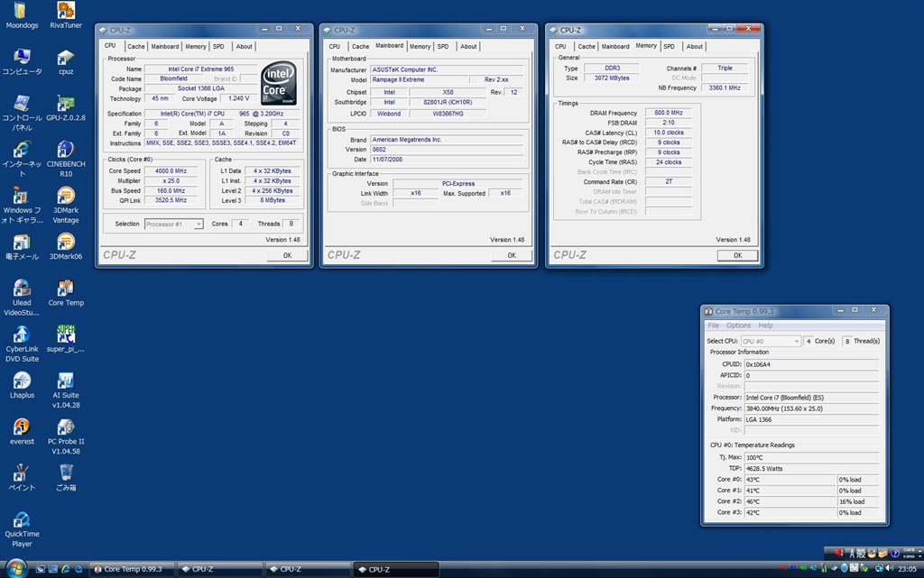924x578 pixels.
Task: Click NB Frequency value 3360.1 MHz
Action: tap(725, 87)
